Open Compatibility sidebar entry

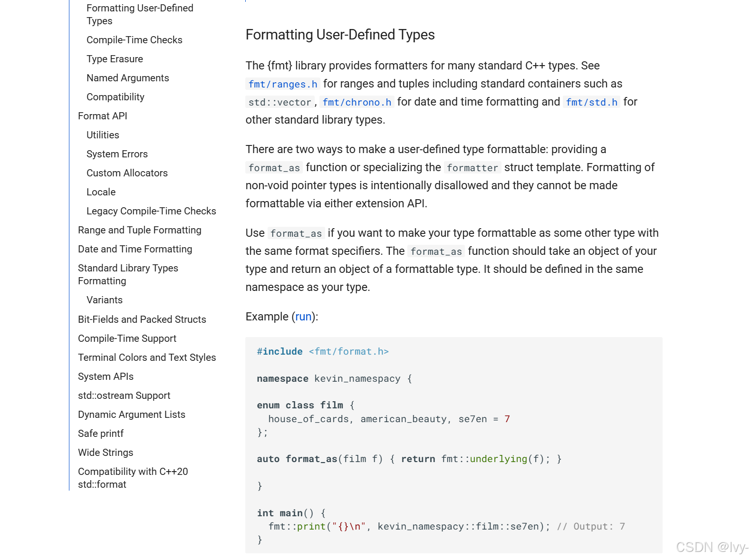[116, 97]
